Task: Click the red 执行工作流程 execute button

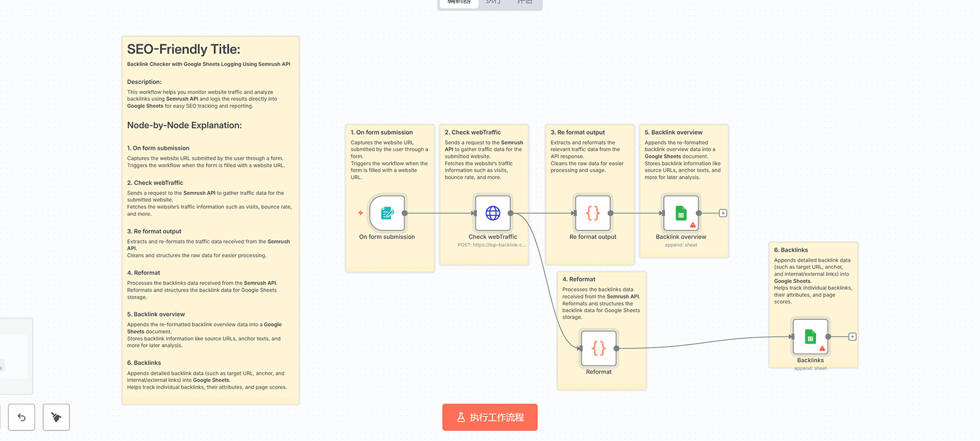Action: (x=489, y=417)
